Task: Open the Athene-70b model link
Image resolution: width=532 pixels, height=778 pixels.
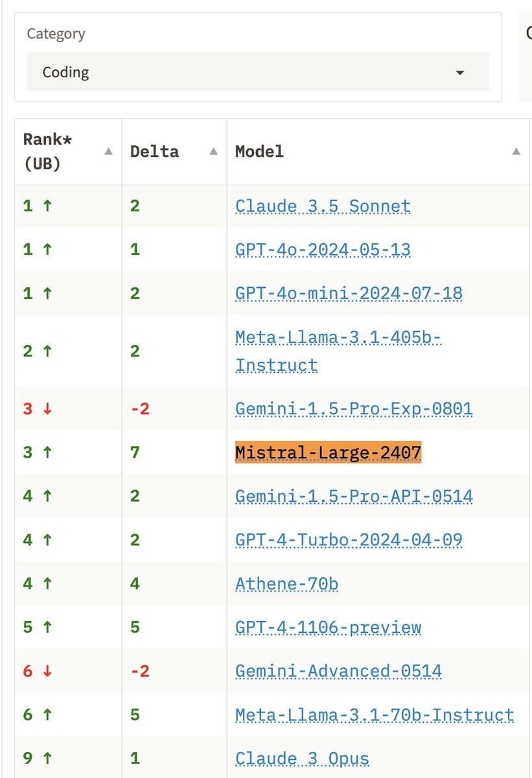Action: pos(286,584)
